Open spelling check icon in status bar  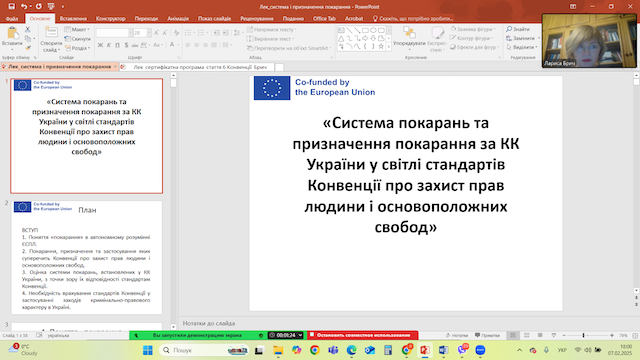click(39, 335)
